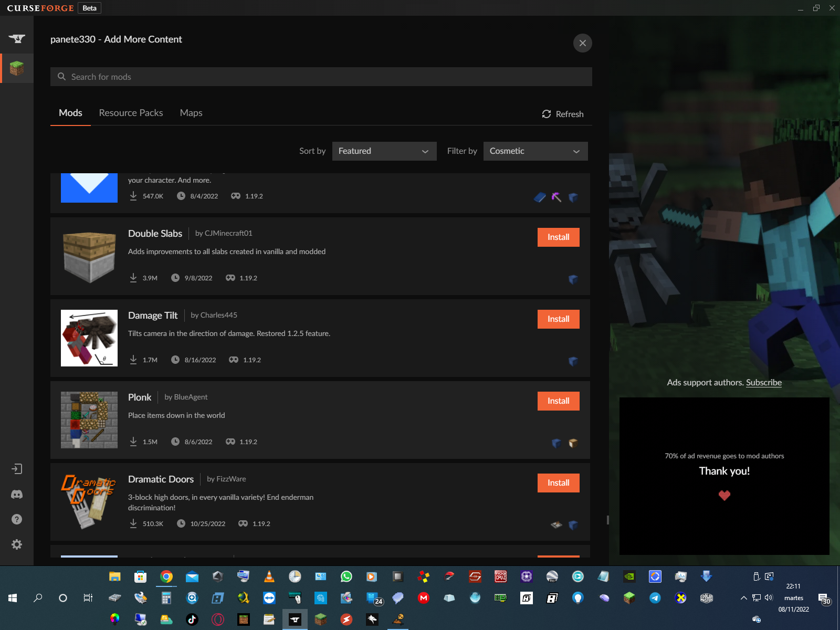Switch to the Maps tab

(x=191, y=113)
